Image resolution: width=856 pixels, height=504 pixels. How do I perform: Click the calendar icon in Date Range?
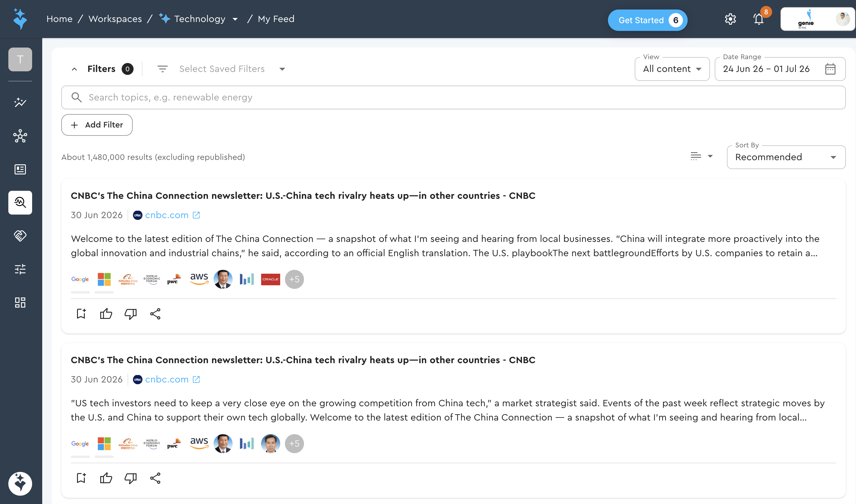[830, 69]
